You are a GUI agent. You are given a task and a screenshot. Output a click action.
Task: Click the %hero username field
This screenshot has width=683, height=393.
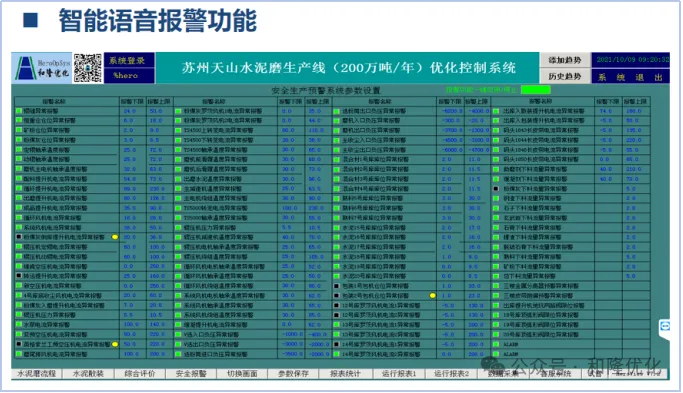(x=129, y=75)
